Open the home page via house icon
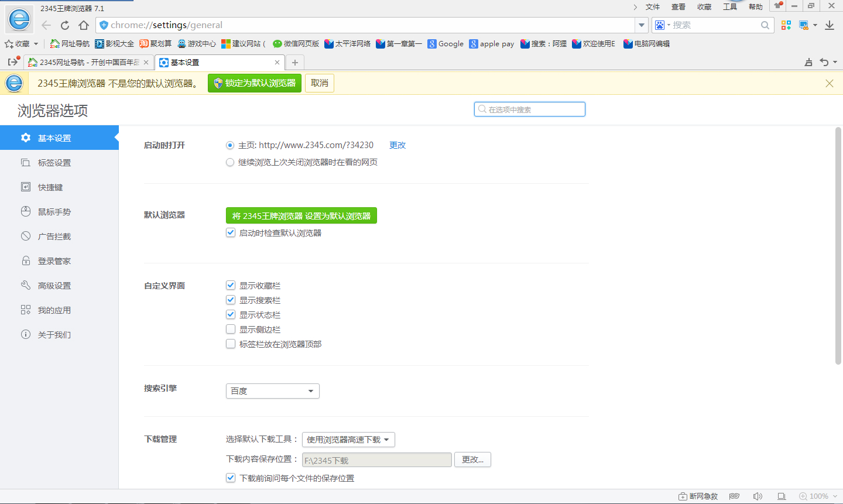Viewport: 843px width, 504px height. (84, 25)
